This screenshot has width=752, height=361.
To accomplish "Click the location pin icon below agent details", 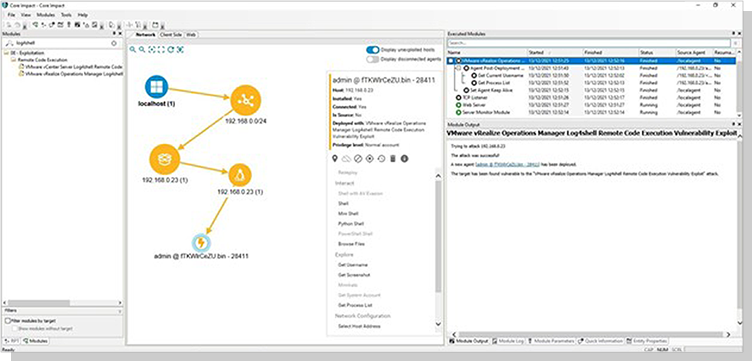I will coord(335,159).
